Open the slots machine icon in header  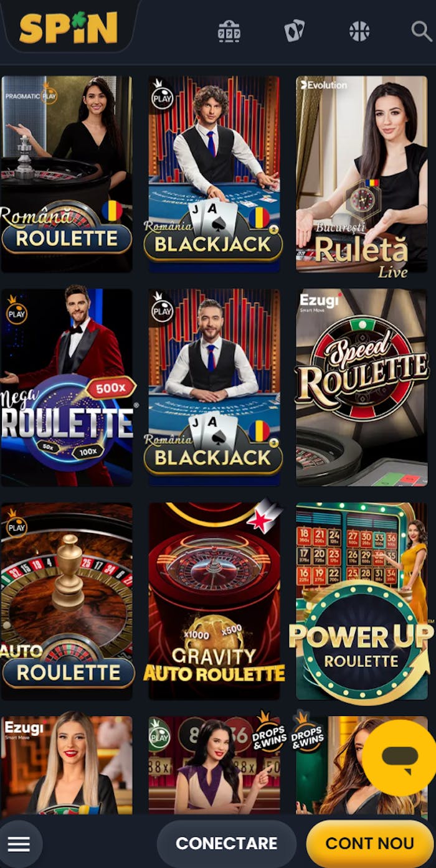tap(229, 31)
